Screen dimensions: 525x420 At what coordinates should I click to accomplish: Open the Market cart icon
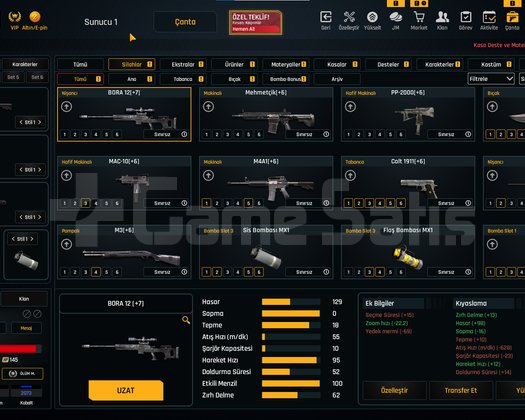click(419, 17)
